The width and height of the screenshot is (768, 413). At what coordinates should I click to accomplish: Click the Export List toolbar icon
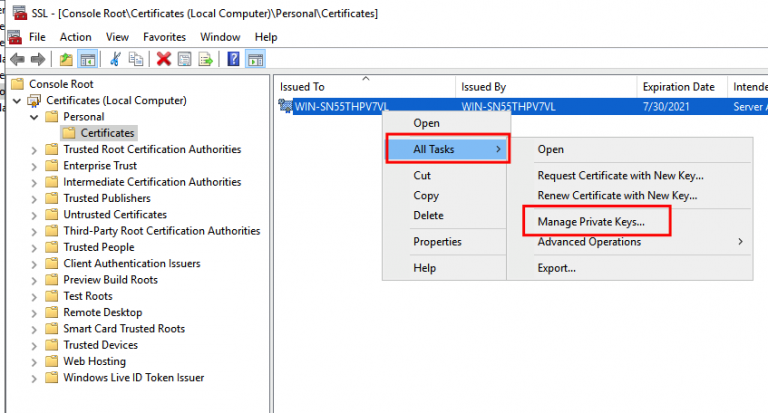tap(206, 60)
